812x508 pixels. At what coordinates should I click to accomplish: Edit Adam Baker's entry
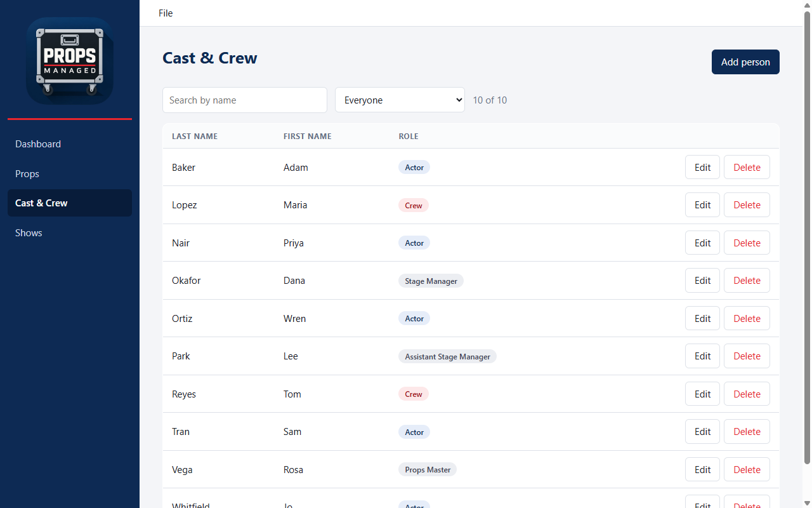702,168
